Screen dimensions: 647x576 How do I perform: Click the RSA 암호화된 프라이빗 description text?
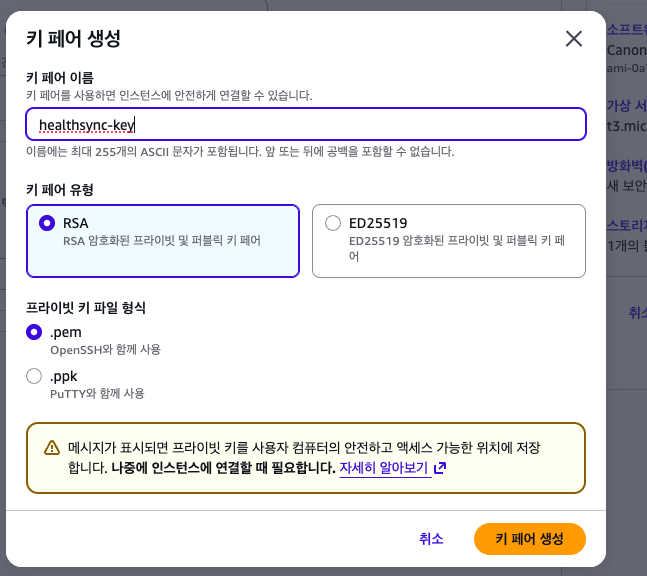click(x=162, y=241)
